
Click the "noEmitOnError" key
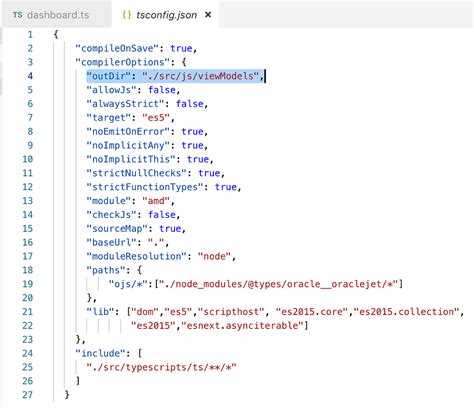point(128,132)
